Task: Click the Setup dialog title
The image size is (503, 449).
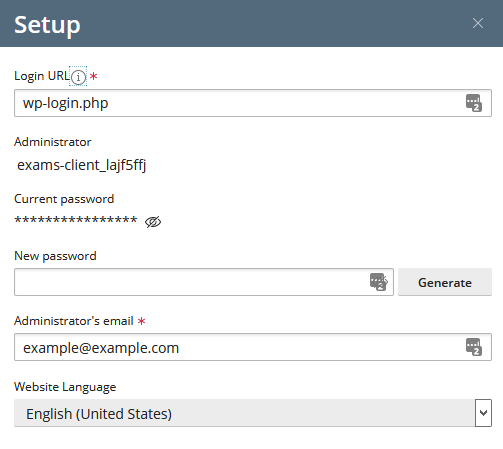Action: coord(47,25)
